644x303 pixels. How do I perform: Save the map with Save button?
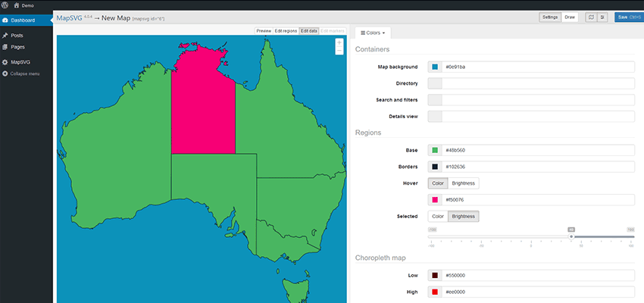tap(628, 17)
